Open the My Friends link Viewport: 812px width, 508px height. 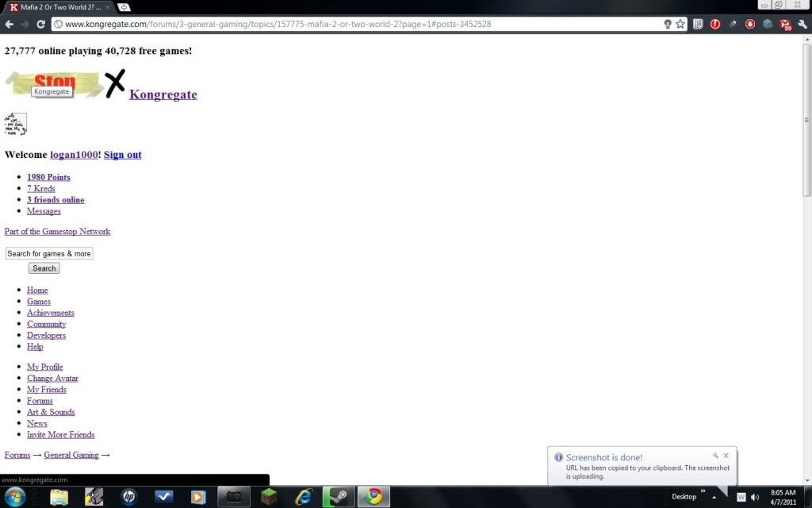point(47,389)
